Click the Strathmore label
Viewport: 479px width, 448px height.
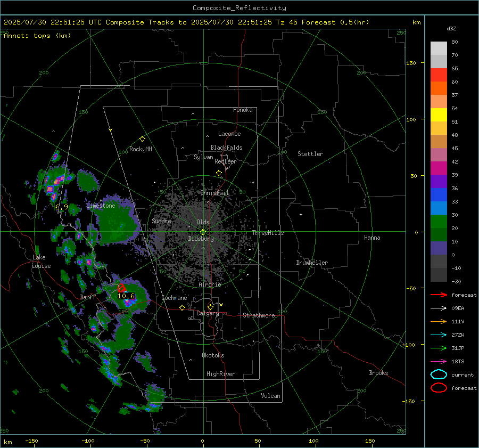(x=259, y=315)
